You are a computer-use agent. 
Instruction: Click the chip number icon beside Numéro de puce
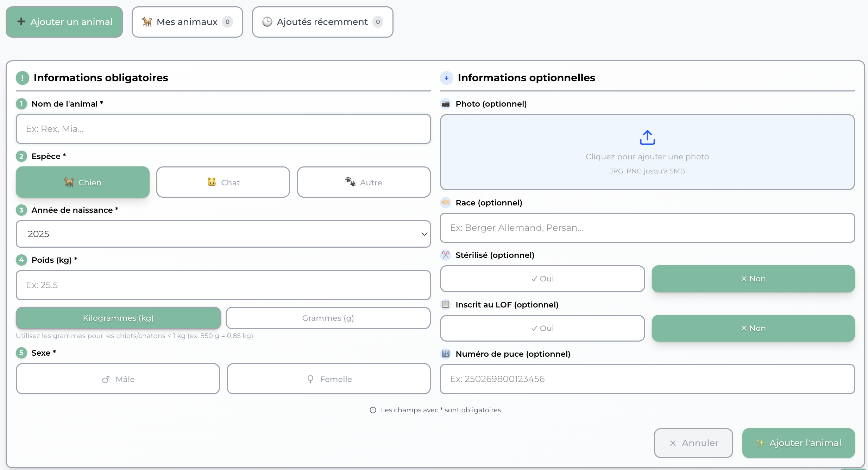pyautogui.click(x=446, y=354)
